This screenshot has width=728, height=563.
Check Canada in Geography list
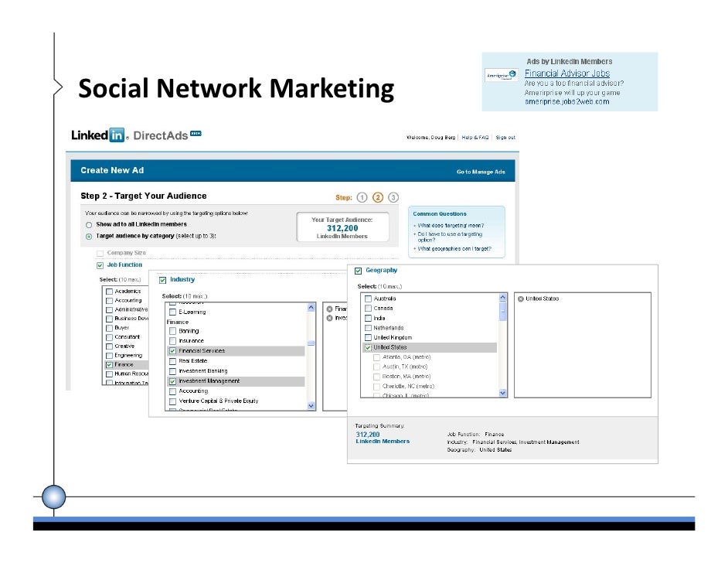click(x=368, y=309)
